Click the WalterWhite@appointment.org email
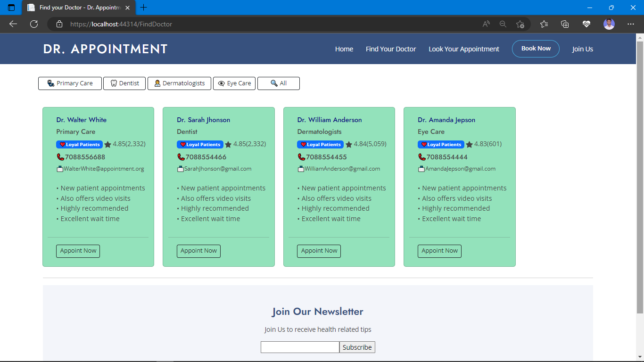This screenshot has height=362, width=644. (x=104, y=169)
